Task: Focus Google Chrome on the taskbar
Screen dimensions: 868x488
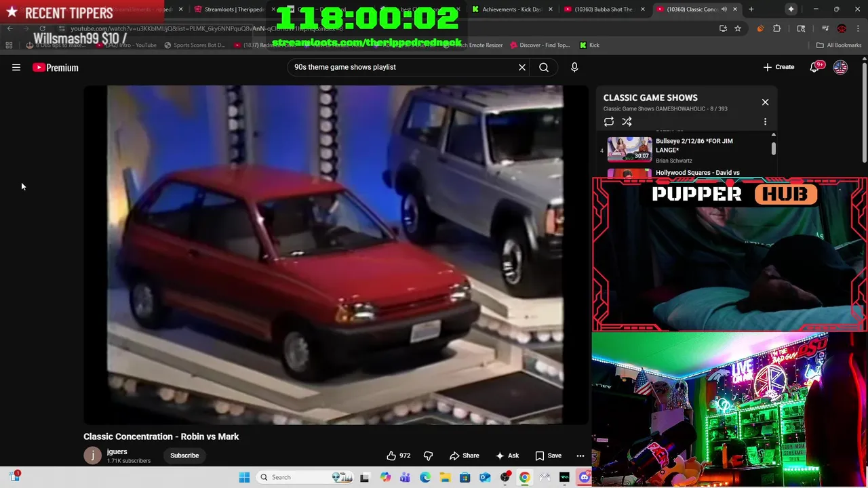Action: 524,477
